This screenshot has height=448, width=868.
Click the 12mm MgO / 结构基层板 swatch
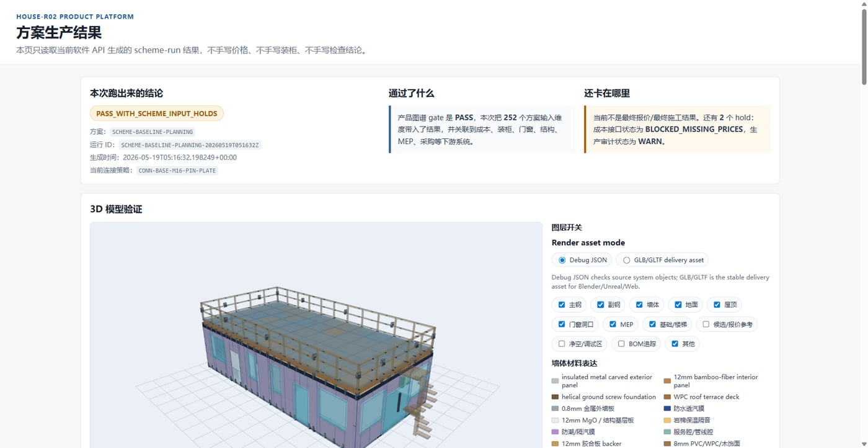555,421
